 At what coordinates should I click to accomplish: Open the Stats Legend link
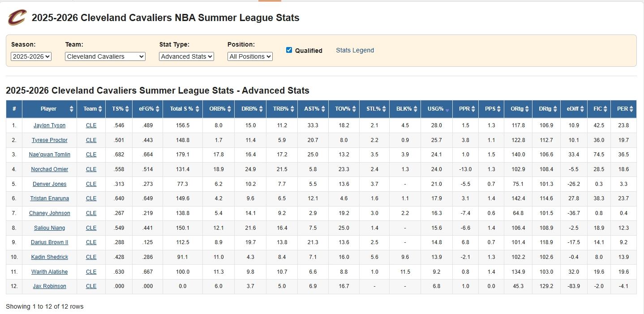click(x=355, y=50)
